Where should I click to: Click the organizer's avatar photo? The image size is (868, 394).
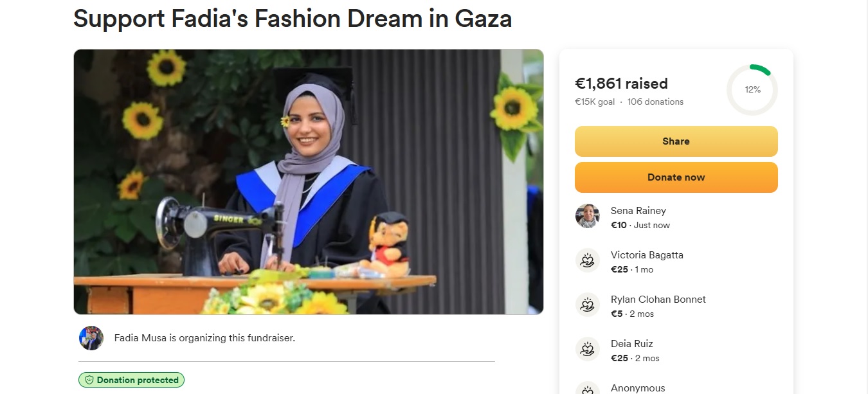coord(91,338)
